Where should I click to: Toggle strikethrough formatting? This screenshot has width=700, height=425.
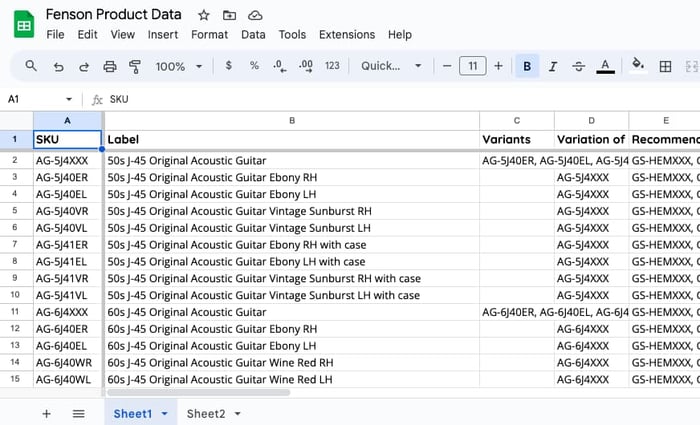pyautogui.click(x=579, y=66)
